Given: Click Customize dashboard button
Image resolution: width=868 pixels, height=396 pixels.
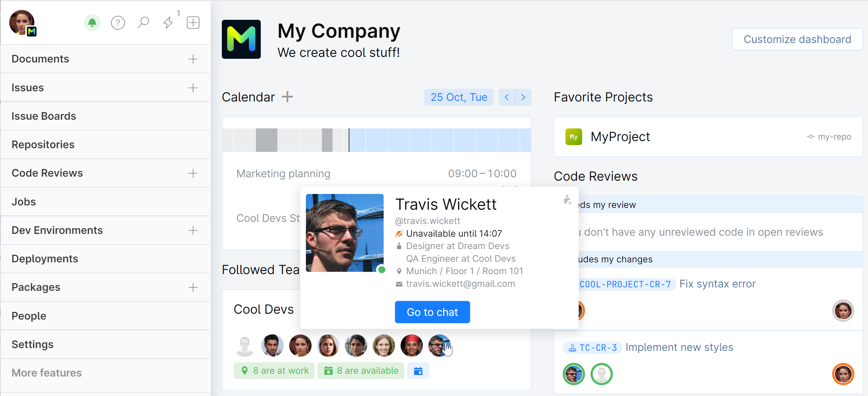Looking at the screenshot, I should (797, 39).
